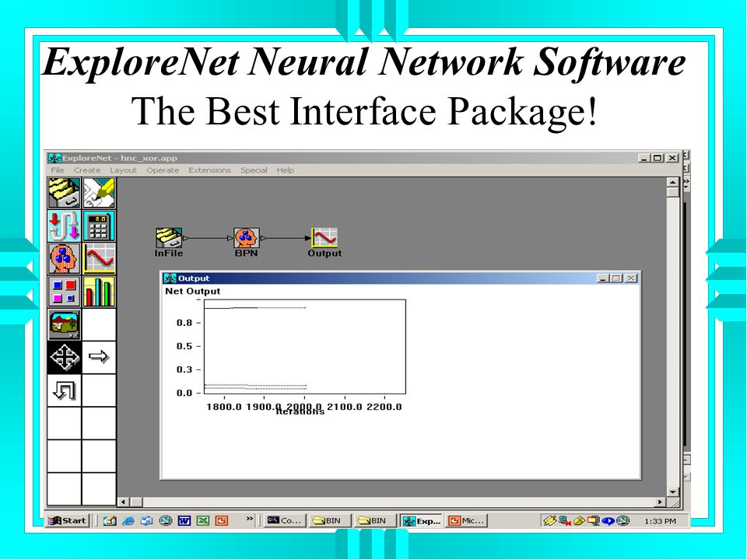The width and height of the screenshot is (747, 560).
Task: Click the Output graph node on the canvas
Action: tap(324, 238)
